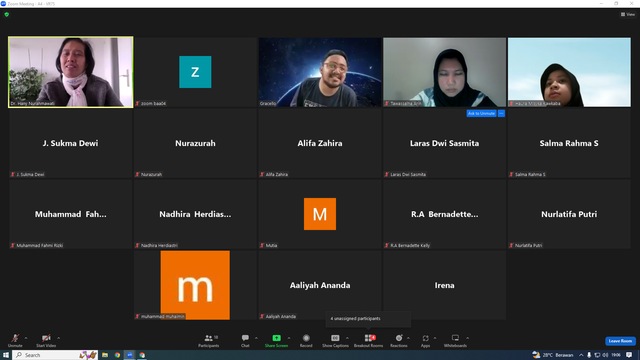Select J. Sukma Dewi participant tile
The image size is (640, 360).
pyautogui.click(x=71, y=143)
